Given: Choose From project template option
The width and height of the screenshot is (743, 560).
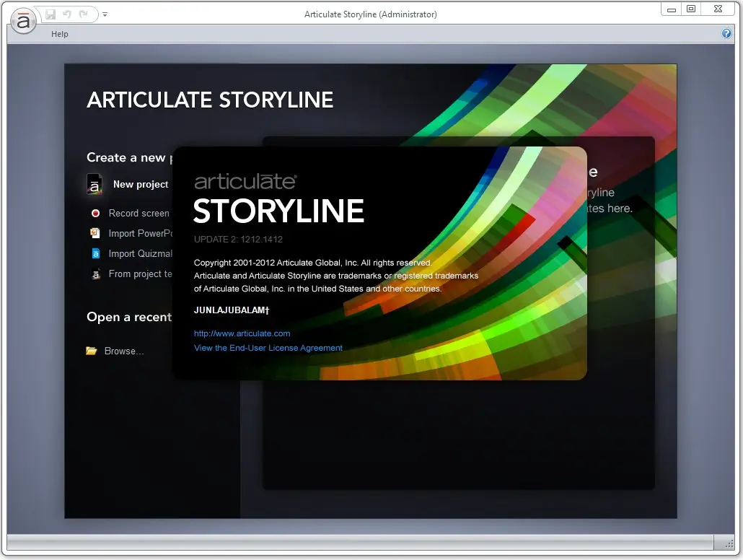Looking at the screenshot, I should tap(140, 274).
